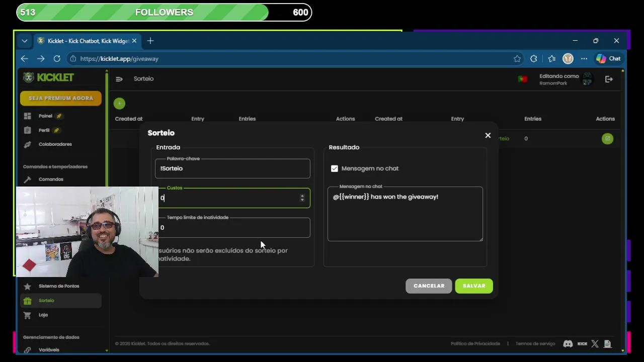
Task: Click the RamomPark user avatar
Action: pos(587,79)
